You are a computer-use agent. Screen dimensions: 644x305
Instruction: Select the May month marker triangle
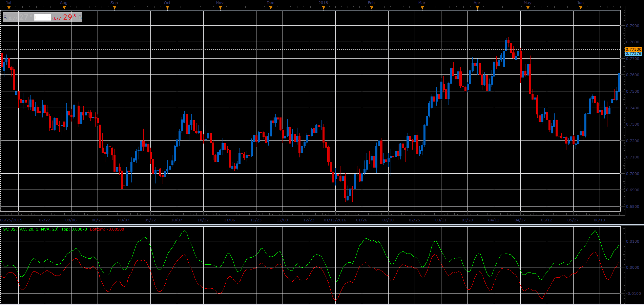click(528, 7)
